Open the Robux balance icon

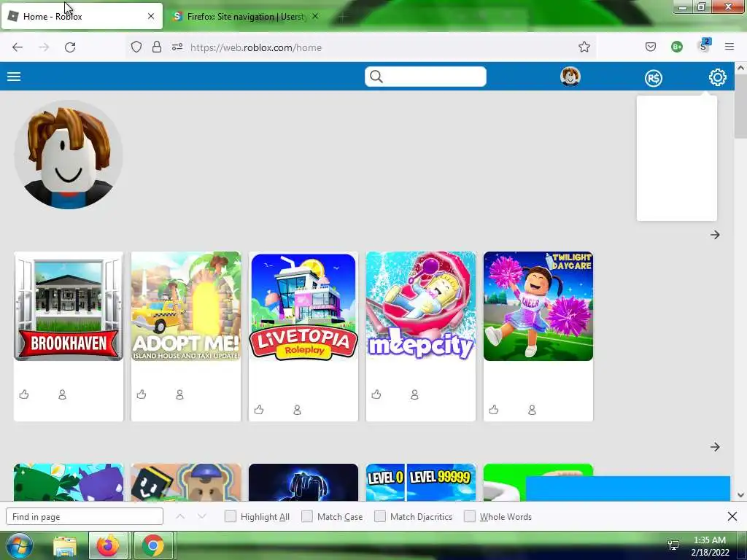pos(654,77)
